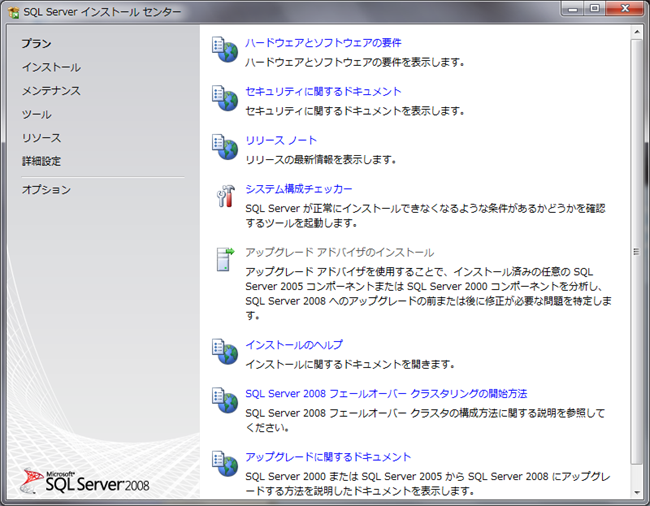Open the アップグレードに関するドキュメント link
The image size is (650, 506).
click(328, 457)
